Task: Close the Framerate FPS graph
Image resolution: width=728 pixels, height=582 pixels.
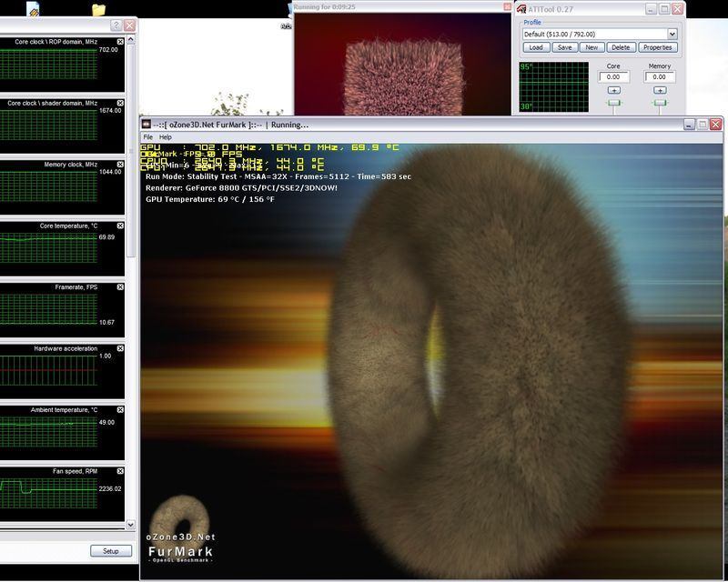Action: pyautogui.click(x=120, y=286)
